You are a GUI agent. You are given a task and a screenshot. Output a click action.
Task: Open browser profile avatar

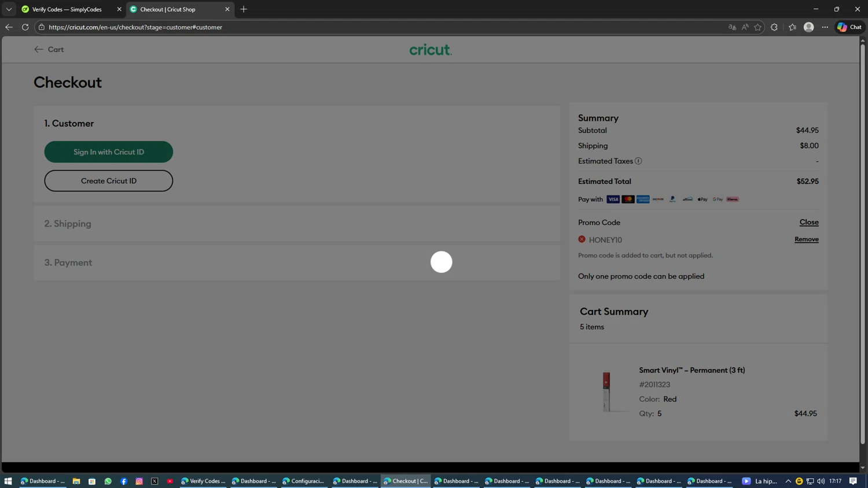pos(809,27)
